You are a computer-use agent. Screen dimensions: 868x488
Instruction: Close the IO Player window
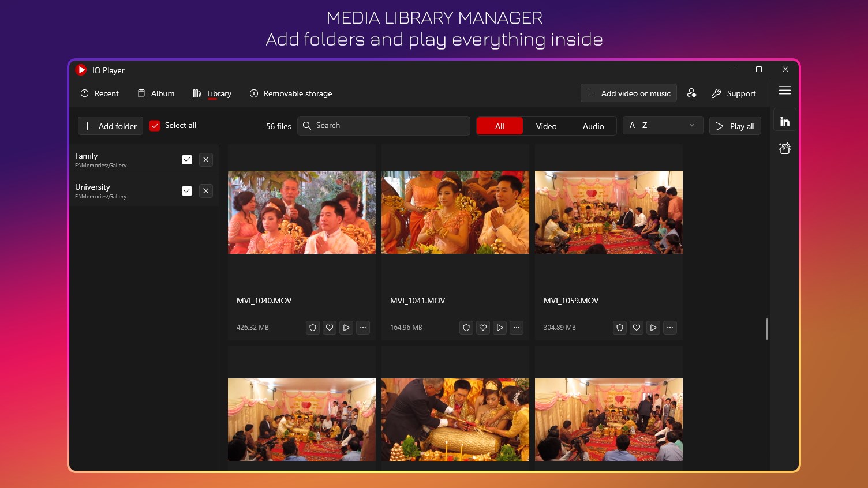(x=785, y=69)
